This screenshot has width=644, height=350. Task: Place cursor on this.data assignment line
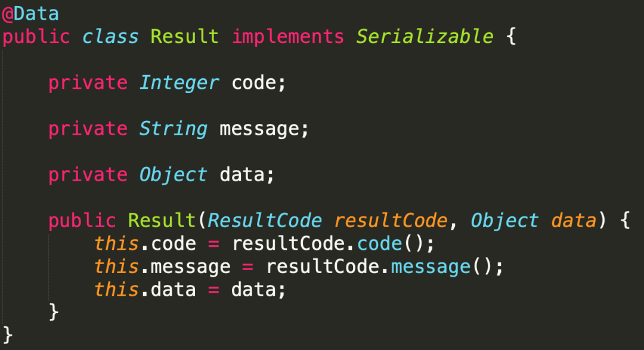190,290
